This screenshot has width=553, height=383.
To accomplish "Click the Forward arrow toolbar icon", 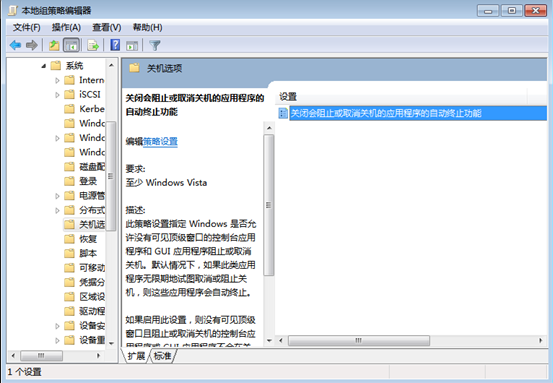I will coord(32,45).
